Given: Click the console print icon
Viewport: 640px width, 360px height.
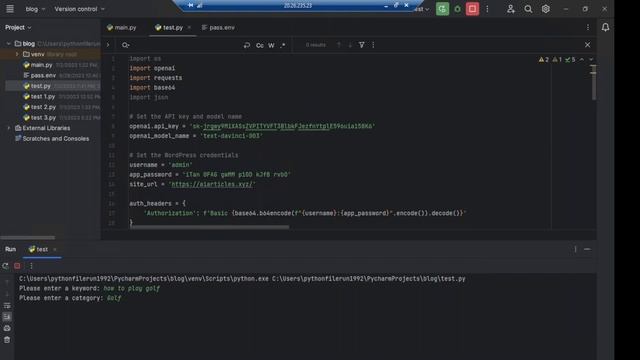Looking at the screenshot, I should point(7,328).
